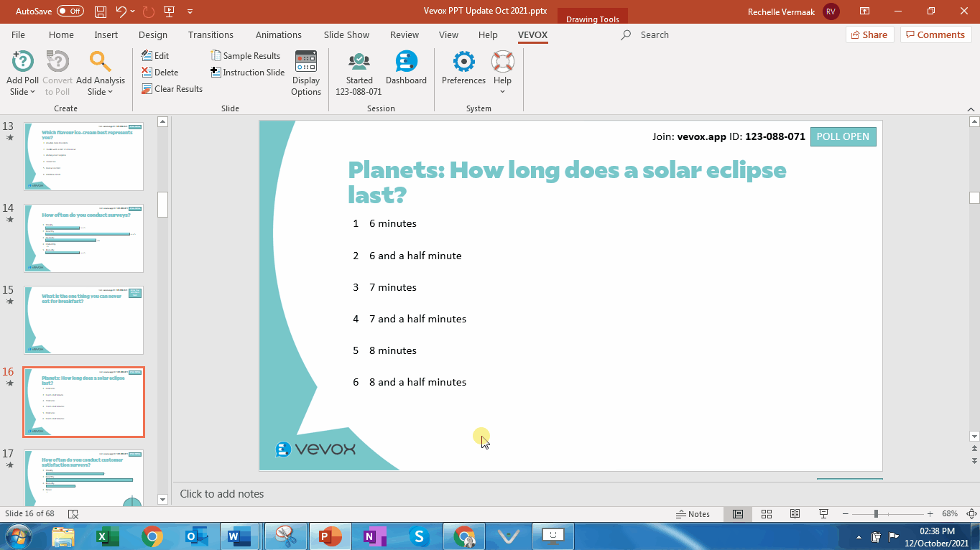Open PowerPoint from the Windows taskbar

[330, 536]
